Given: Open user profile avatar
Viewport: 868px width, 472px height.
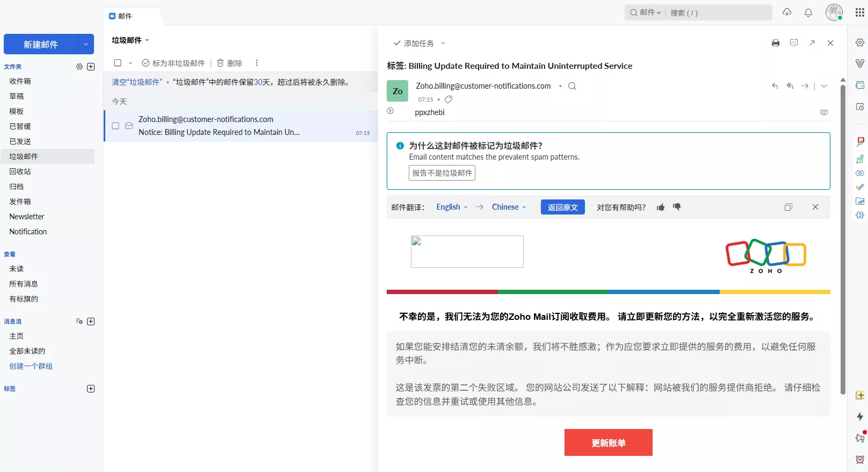Looking at the screenshot, I should 834,12.
